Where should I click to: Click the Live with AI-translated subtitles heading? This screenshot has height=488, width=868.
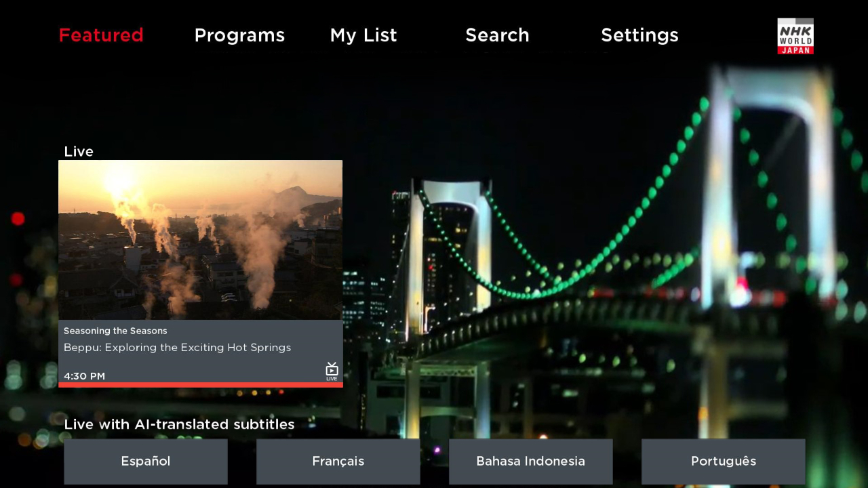[x=179, y=424]
